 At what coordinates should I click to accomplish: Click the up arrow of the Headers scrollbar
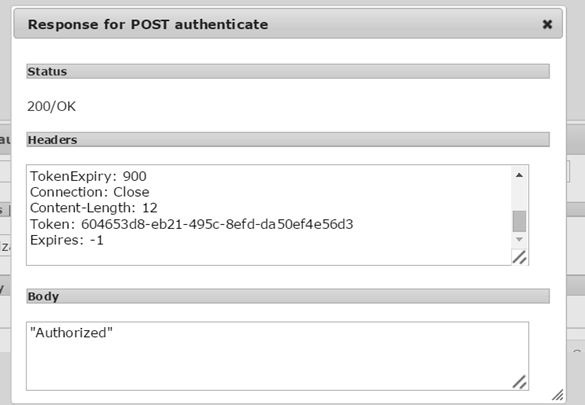tap(519, 175)
